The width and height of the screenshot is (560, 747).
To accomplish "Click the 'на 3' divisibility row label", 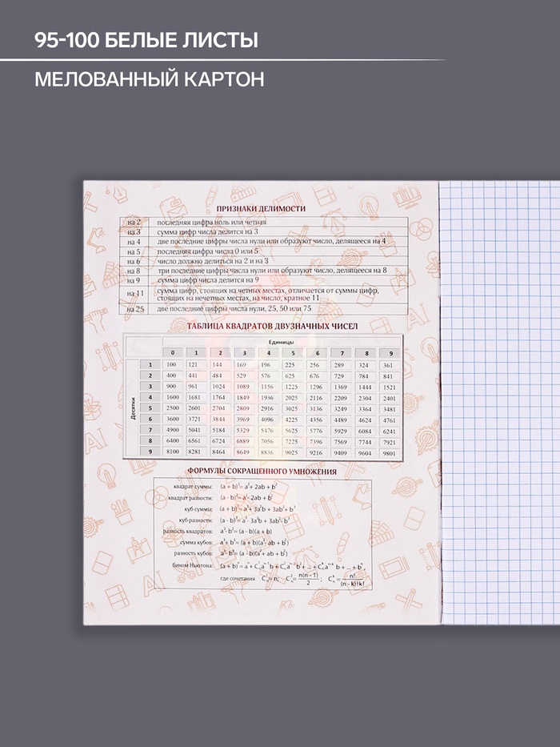I will tap(134, 232).
